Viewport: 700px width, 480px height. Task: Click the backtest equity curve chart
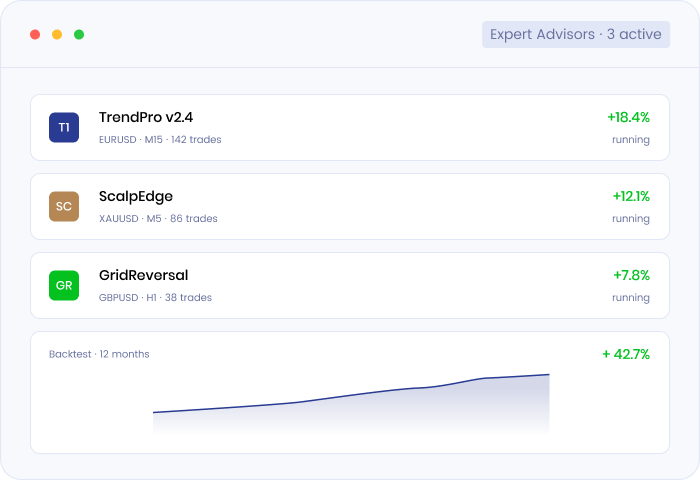[351, 403]
